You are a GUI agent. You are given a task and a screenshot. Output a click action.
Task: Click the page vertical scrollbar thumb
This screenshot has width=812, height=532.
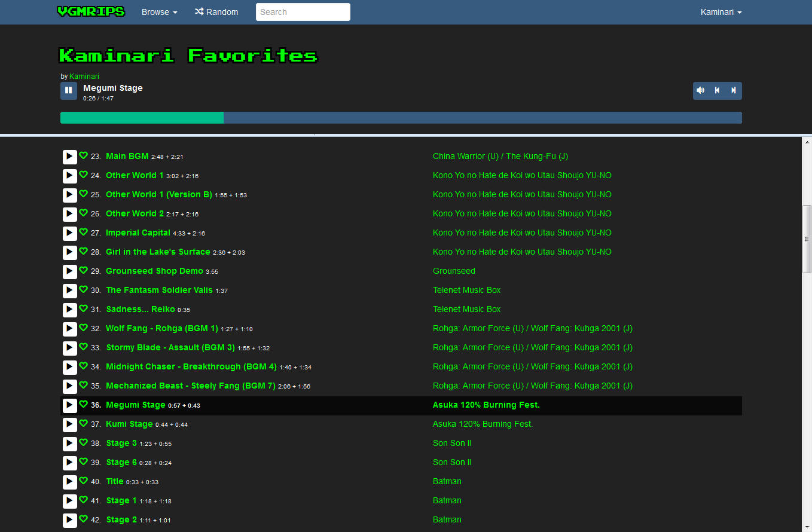[x=807, y=239]
